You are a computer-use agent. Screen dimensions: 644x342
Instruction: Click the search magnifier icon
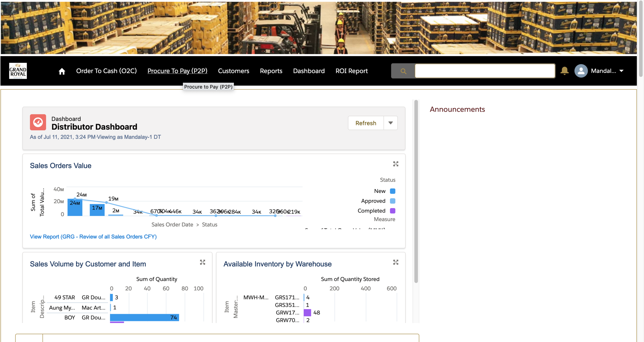pyautogui.click(x=403, y=71)
